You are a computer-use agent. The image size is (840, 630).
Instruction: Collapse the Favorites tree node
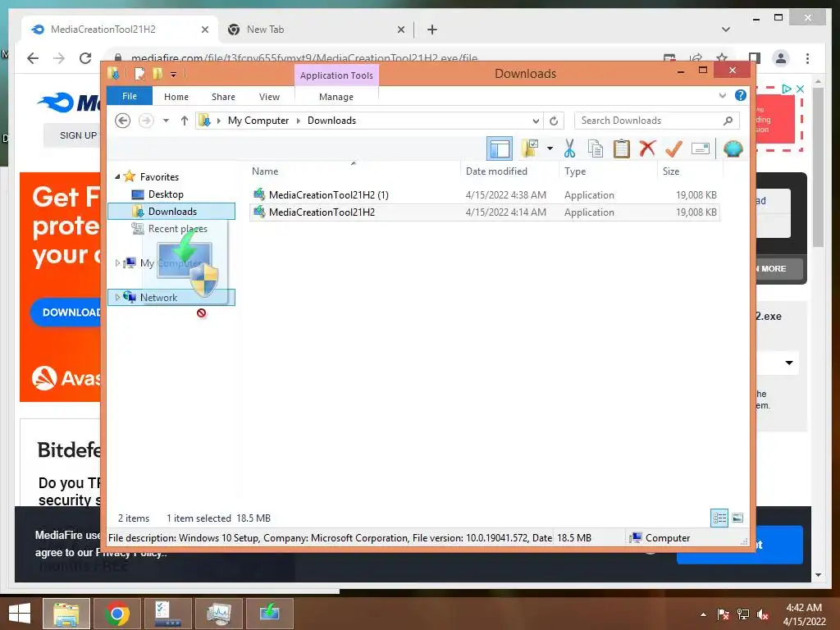tap(118, 176)
